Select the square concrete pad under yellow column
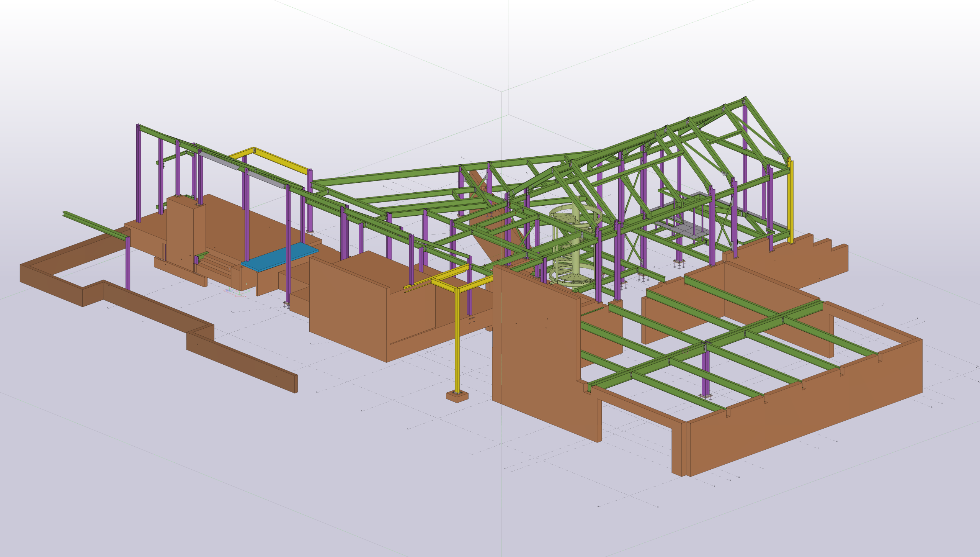Image resolution: width=980 pixels, height=557 pixels. tap(457, 397)
